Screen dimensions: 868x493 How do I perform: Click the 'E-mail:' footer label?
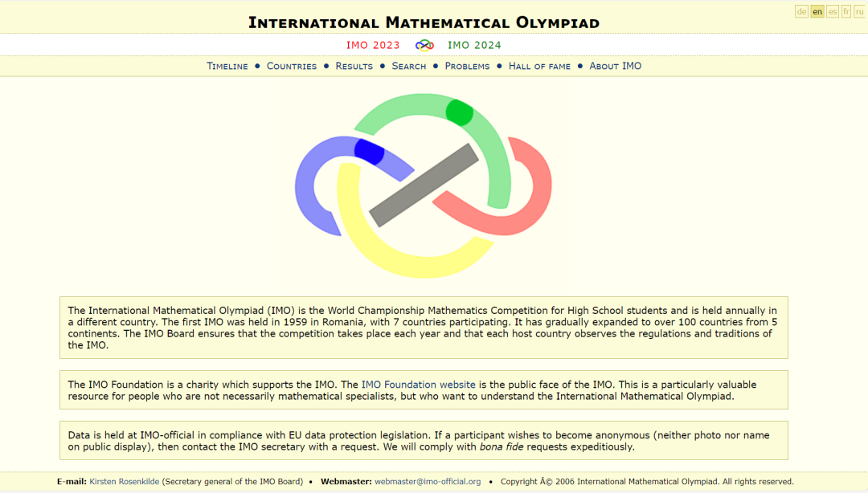(x=72, y=482)
